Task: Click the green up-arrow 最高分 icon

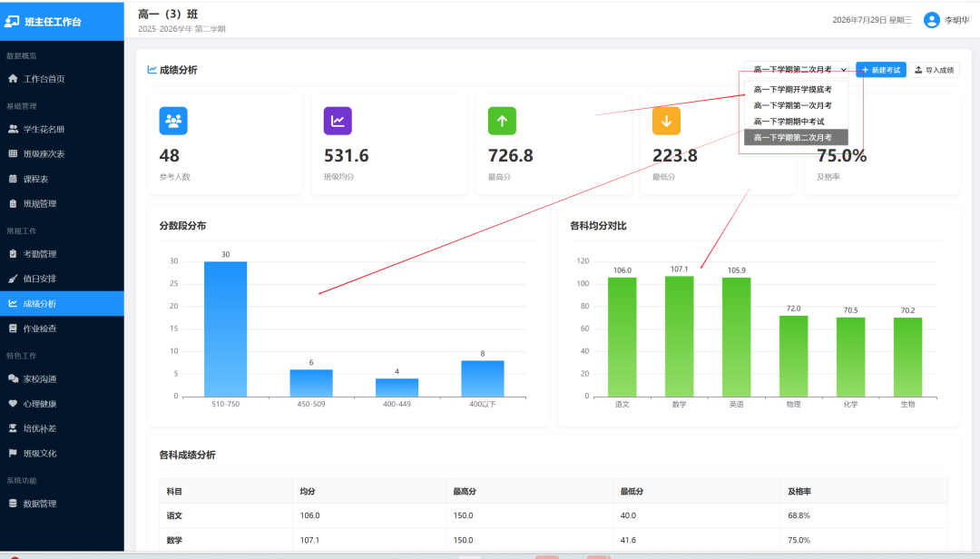Action: click(x=502, y=121)
